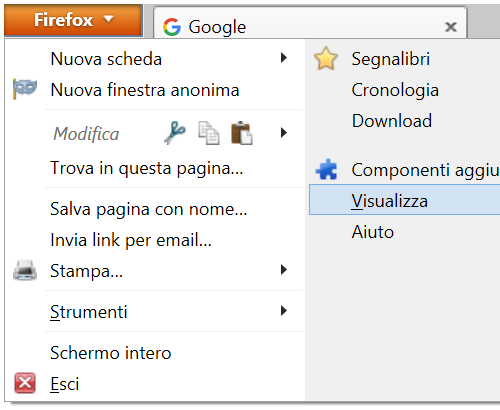Image resolution: width=500 pixels, height=410 pixels.
Task: Toggle Schermo intero mode
Action: coord(111,353)
